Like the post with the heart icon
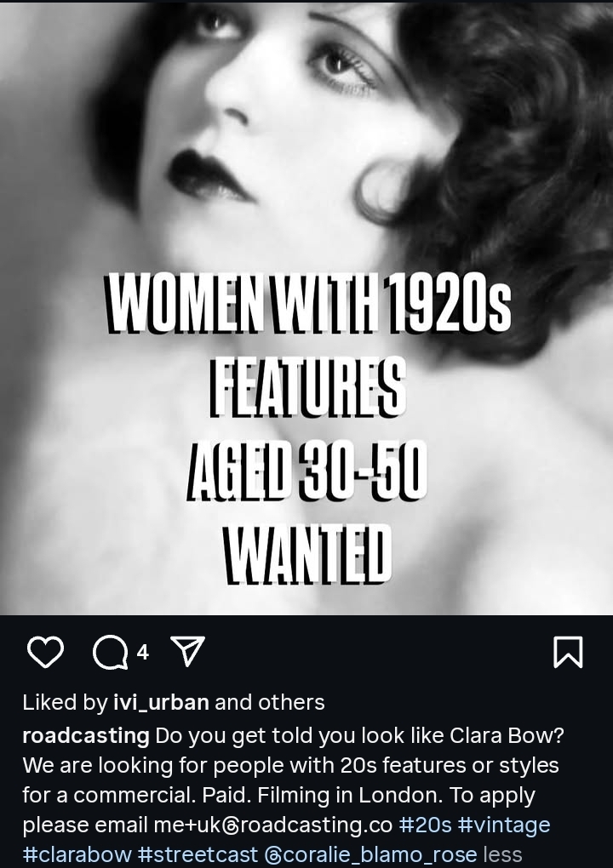Screen dimensions: 613x868 click(x=45, y=652)
